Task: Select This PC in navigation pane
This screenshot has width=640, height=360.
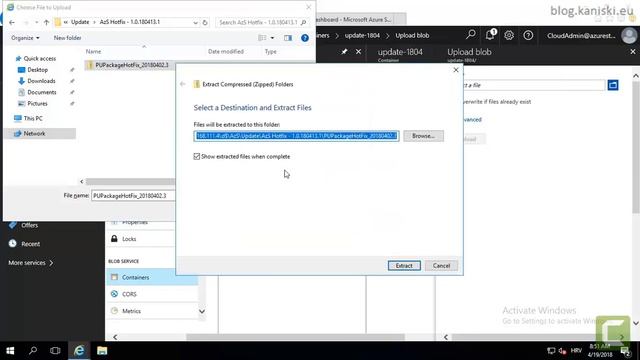Action: [x=33, y=118]
